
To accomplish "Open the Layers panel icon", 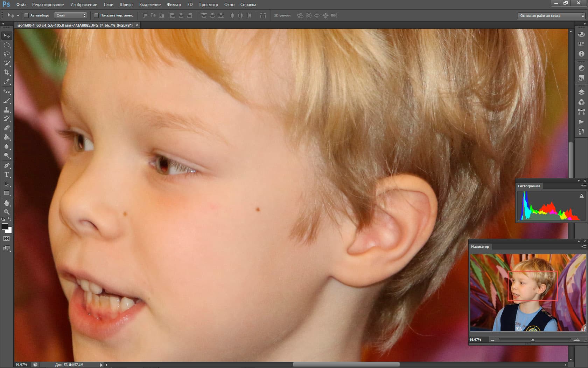I will coord(581,93).
